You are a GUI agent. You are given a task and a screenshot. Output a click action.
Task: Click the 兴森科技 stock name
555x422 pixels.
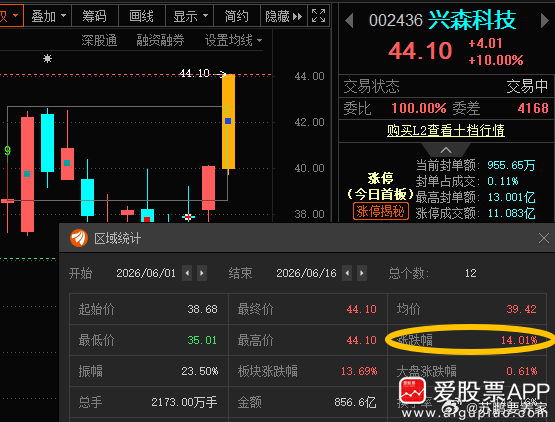pos(472,20)
